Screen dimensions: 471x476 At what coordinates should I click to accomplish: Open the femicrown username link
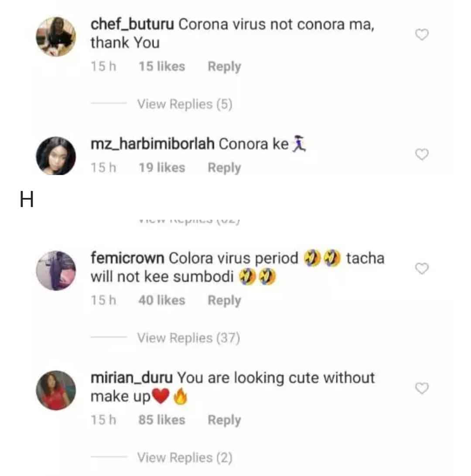[127, 258]
